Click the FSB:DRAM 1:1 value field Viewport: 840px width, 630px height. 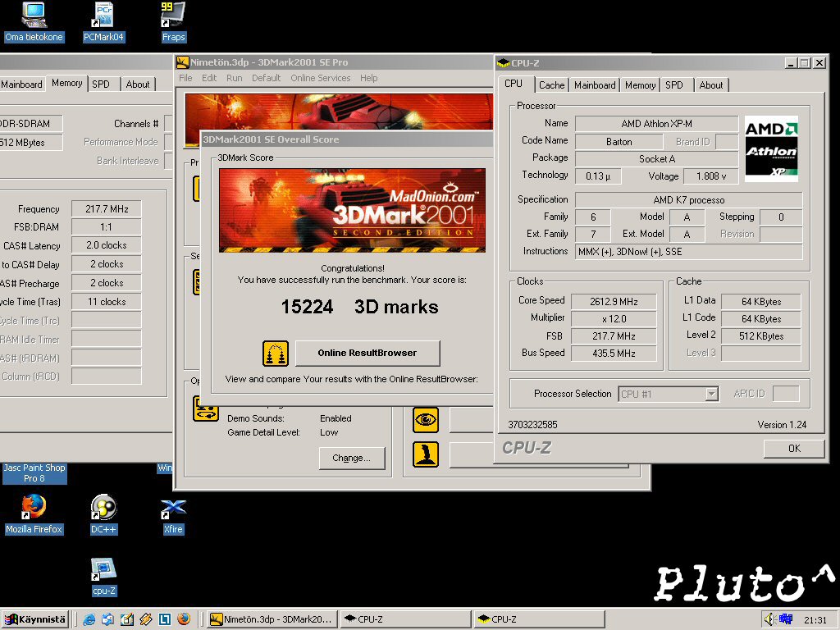(x=107, y=227)
